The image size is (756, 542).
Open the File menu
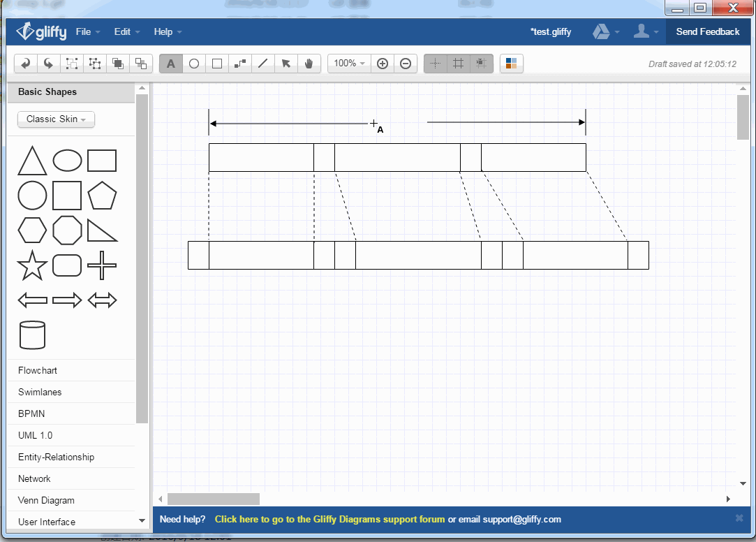point(88,31)
